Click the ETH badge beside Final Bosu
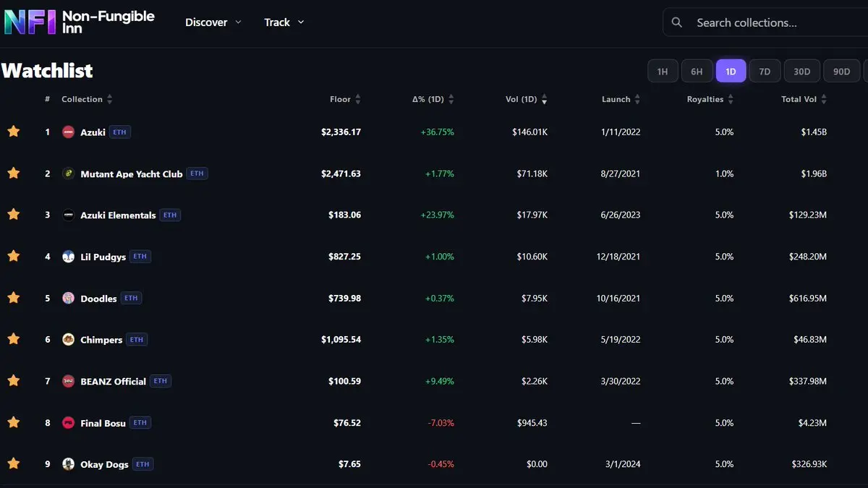This screenshot has height=488, width=868. [x=140, y=423]
